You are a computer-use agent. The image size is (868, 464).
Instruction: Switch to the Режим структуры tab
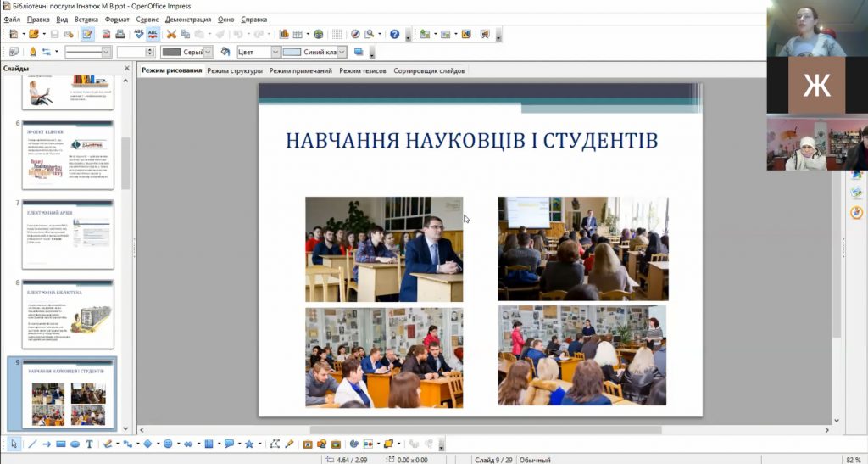point(235,71)
